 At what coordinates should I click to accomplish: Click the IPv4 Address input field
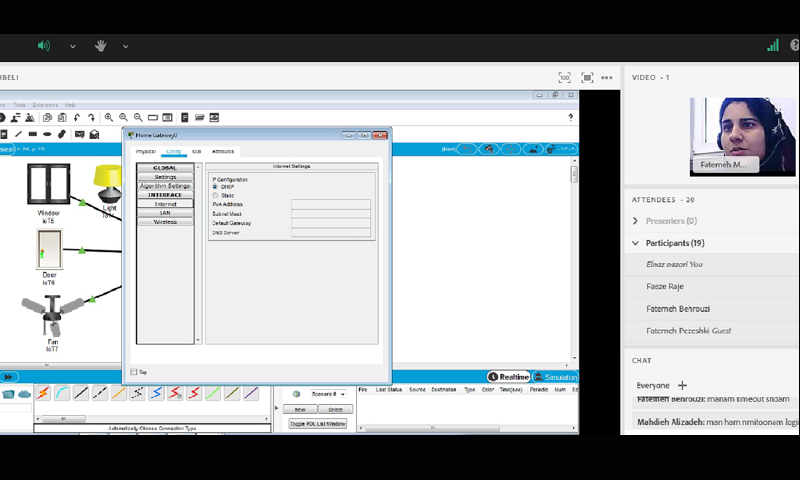(x=330, y=204)
